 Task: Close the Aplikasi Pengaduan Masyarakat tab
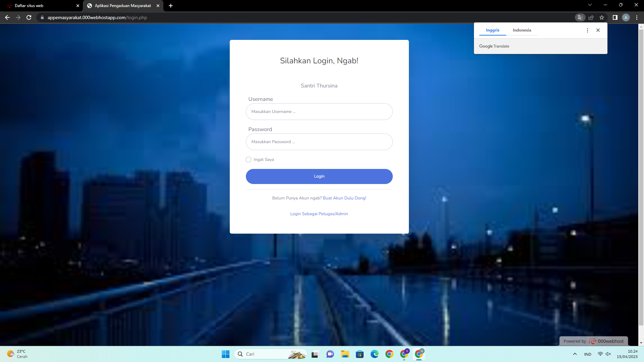click(x=158, y=6)
